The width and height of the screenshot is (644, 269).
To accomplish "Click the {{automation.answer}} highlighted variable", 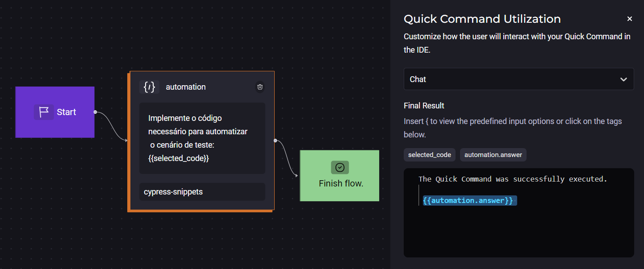I will (x=470, y=201).
